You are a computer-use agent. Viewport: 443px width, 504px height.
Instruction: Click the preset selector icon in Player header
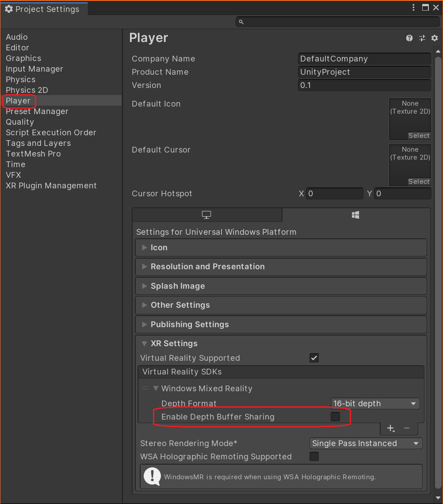click(x=422, y=38)
